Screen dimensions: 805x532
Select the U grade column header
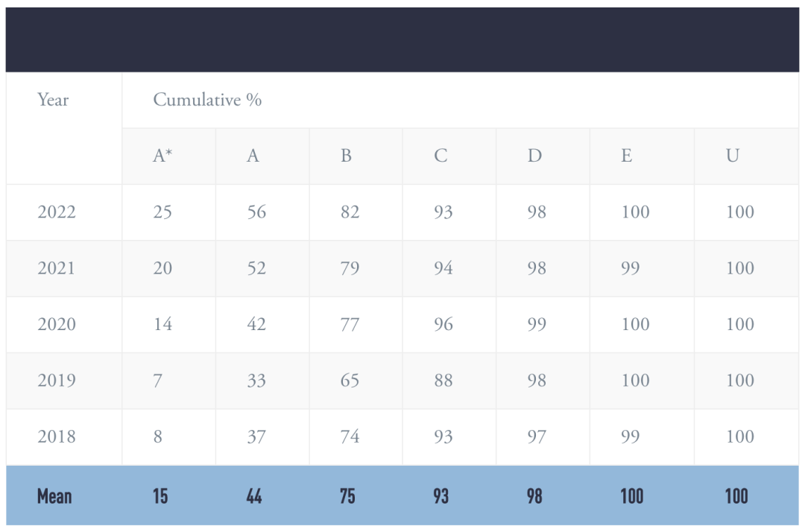[732, 156]
